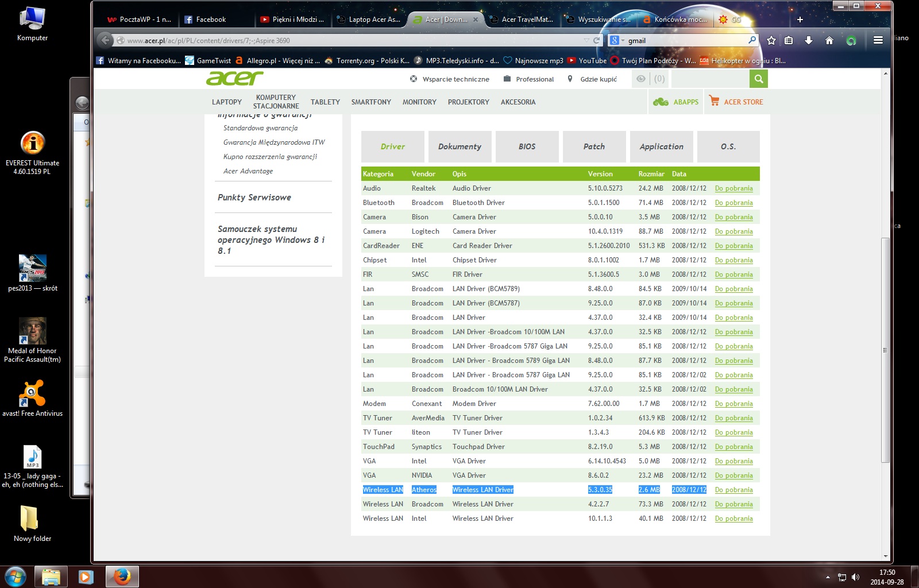
Task: Switch to the Laptop Acer As... tab
Action: coord(369,20)
